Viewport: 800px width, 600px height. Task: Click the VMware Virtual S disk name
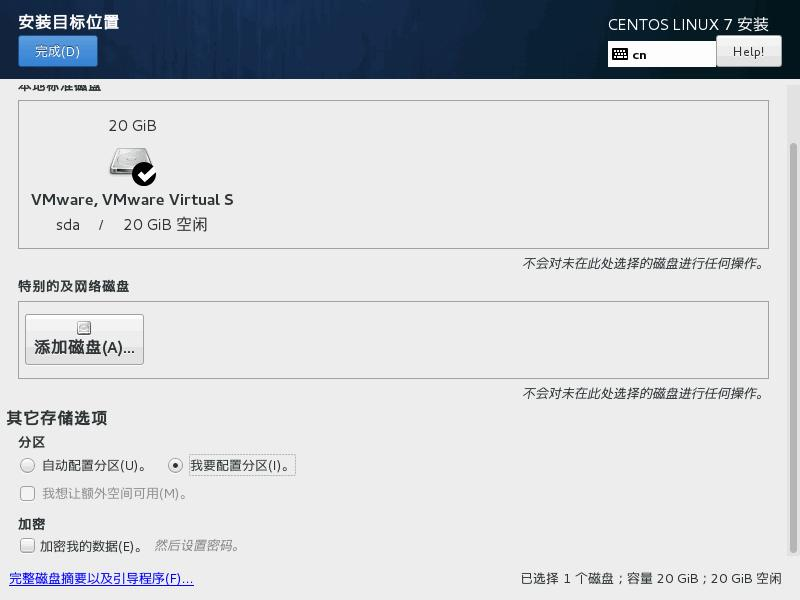click(132, 199)
